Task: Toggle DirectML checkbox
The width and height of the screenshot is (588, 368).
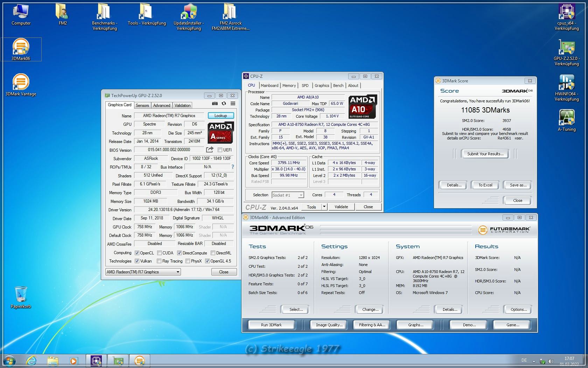Action: tap(213, 253)
